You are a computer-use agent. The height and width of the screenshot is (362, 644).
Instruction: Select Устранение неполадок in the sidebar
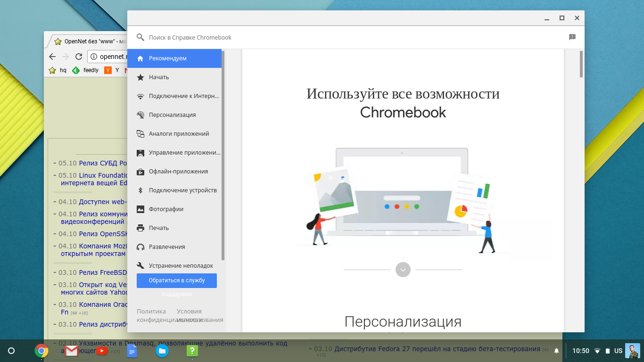181,266
